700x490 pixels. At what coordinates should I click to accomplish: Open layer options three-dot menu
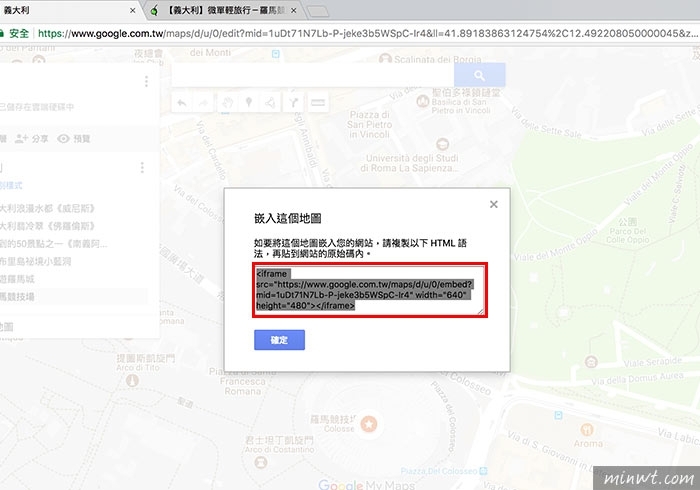[142, 167]
